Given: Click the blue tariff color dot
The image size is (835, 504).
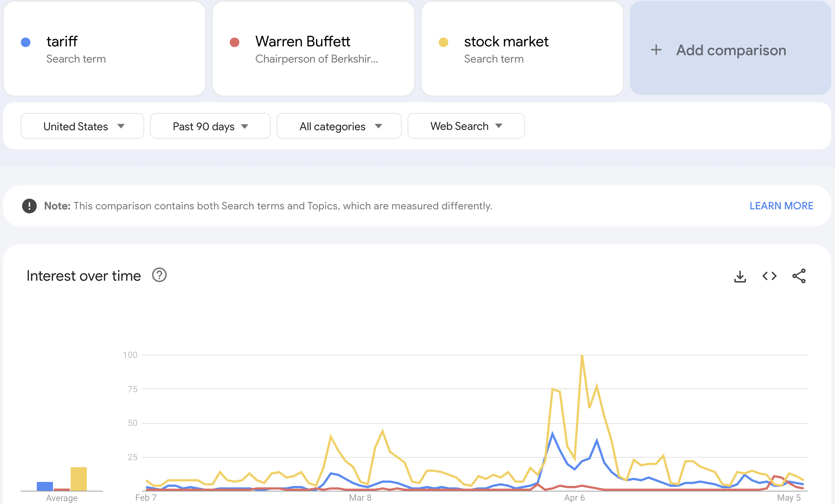Looking at the screenshot, I should [x=26, y=42].
